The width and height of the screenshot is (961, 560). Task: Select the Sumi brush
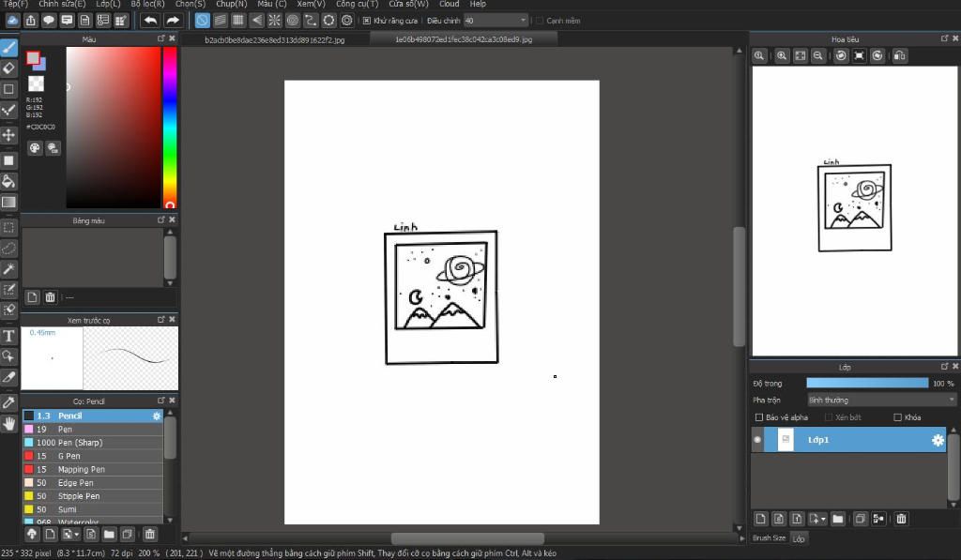click(93, 509)
